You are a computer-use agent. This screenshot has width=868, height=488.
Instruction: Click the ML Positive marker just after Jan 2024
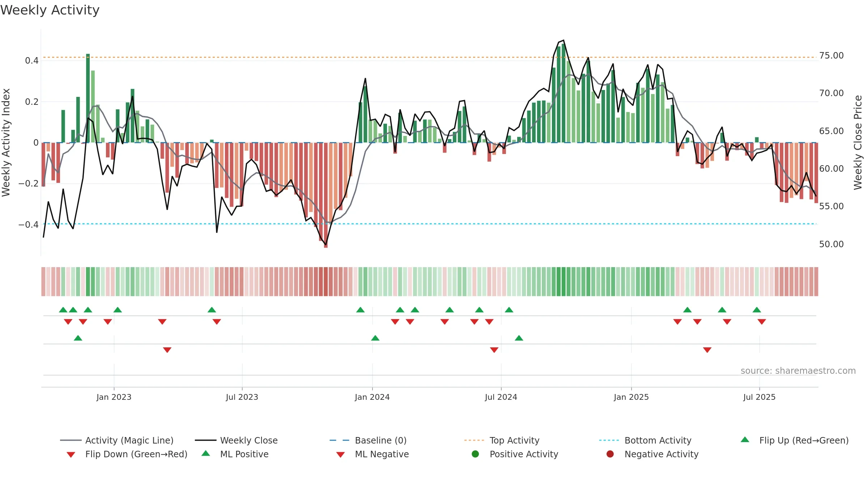[375, 338]
